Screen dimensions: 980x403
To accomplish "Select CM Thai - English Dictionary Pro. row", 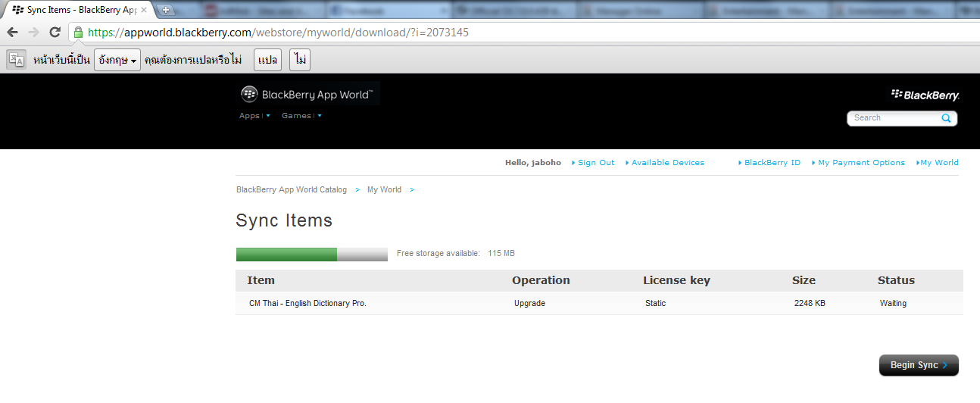I will click(x=599, y=303).
